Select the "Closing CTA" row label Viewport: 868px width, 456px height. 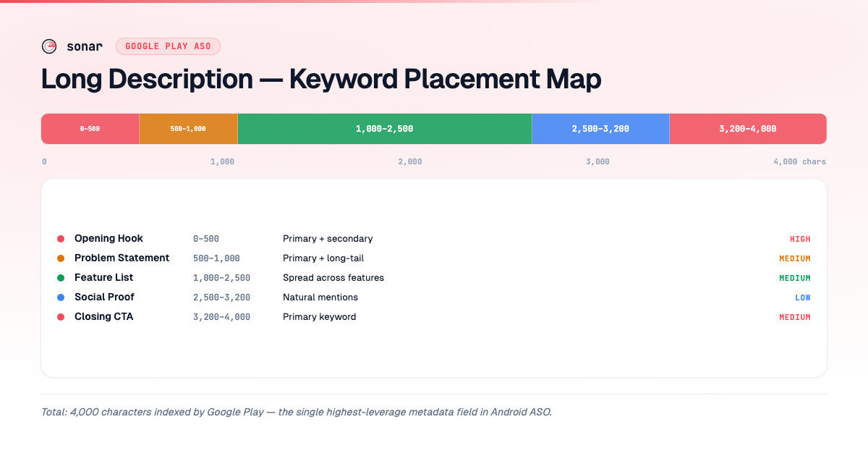pos(103,317)
